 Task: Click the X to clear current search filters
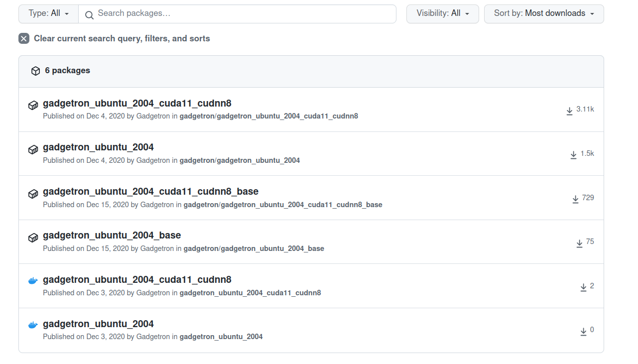click(23, 38)
